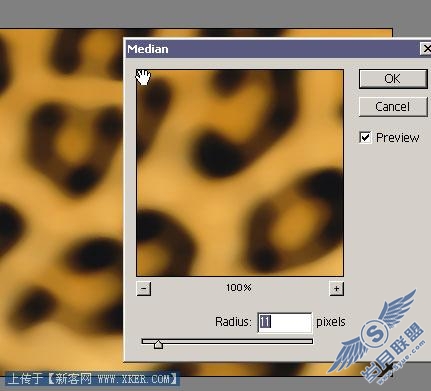The image size is (431, 391).
Task: Click the Preview checkbox label text
Action: point(397,138)
